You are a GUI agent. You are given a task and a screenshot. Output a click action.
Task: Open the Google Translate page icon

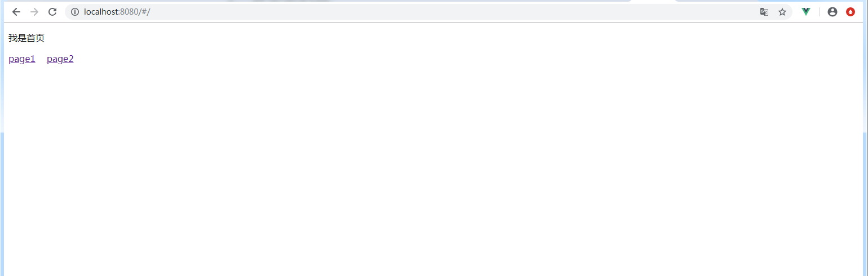coord(764,12)
